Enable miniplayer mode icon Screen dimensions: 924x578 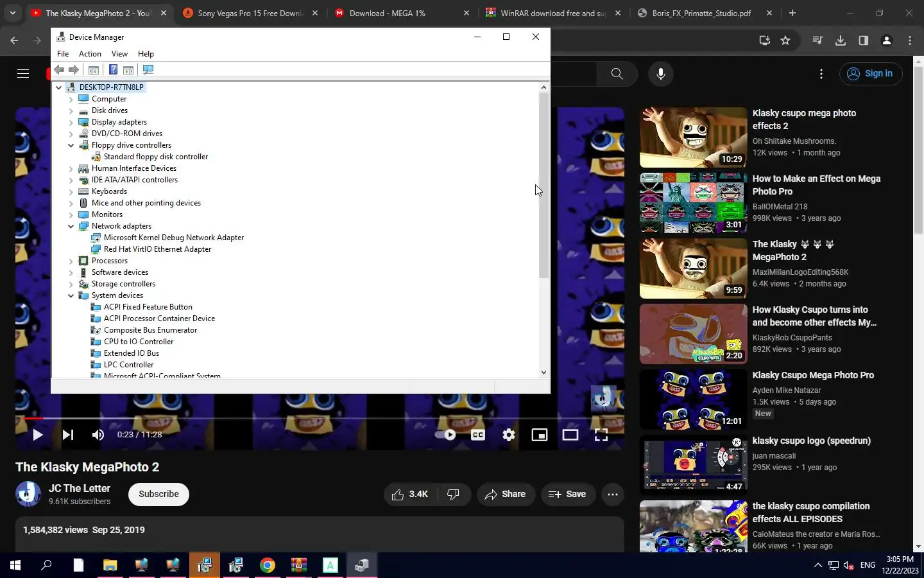[x=540, y=435]
